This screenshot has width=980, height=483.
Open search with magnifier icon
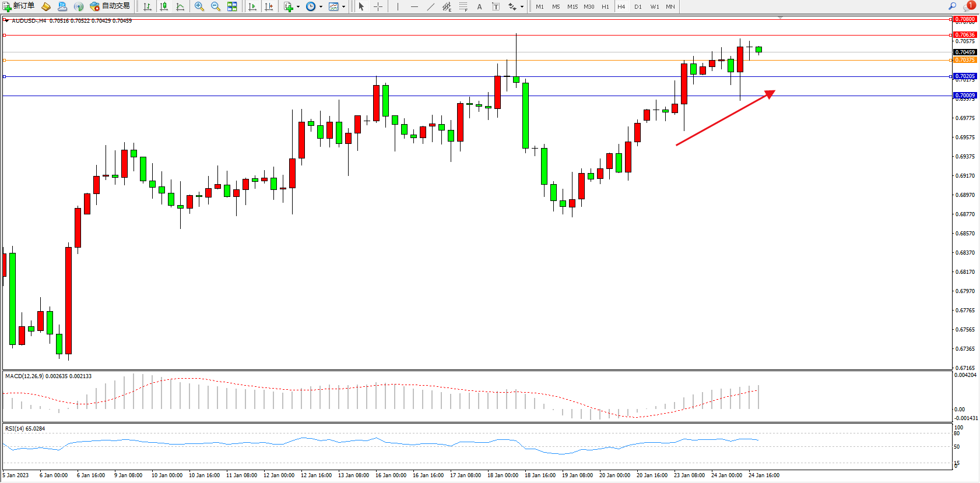pos(953,6)
